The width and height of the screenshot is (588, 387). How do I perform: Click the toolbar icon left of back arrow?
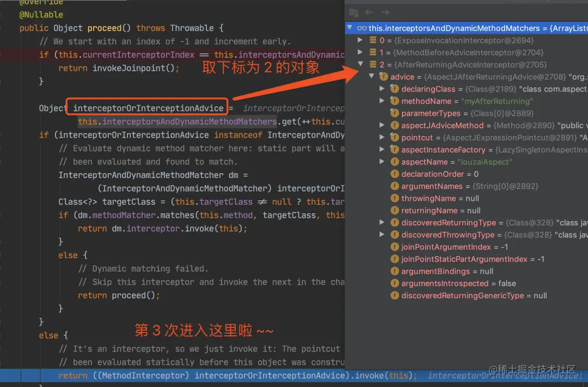tap(354, 13)
